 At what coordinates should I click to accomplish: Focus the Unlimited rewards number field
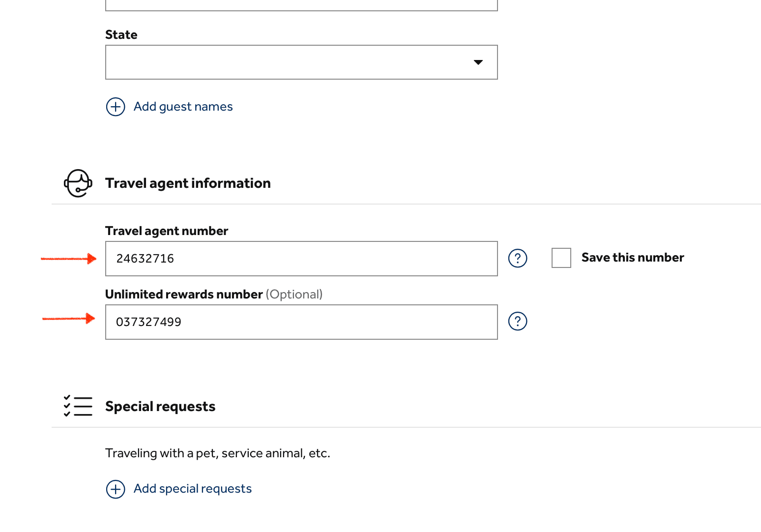(301, 322)
